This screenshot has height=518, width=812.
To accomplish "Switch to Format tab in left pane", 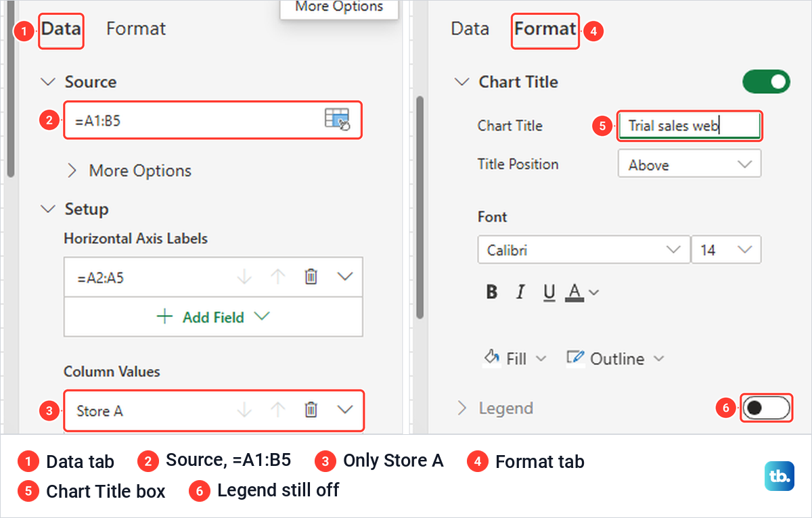I will (136, 28).
